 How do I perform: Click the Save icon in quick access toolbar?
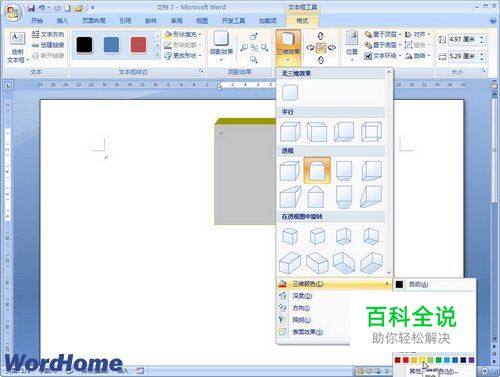tap(31, 8)
